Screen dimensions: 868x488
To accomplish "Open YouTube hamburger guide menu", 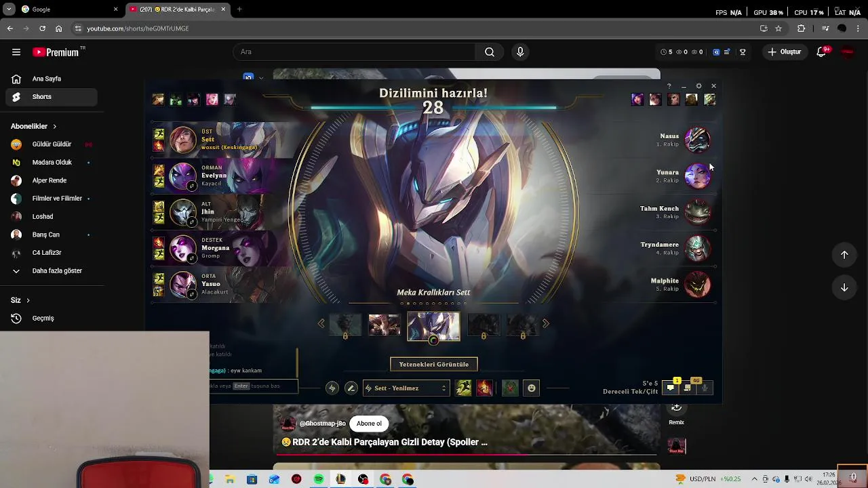I will (16, 52).
